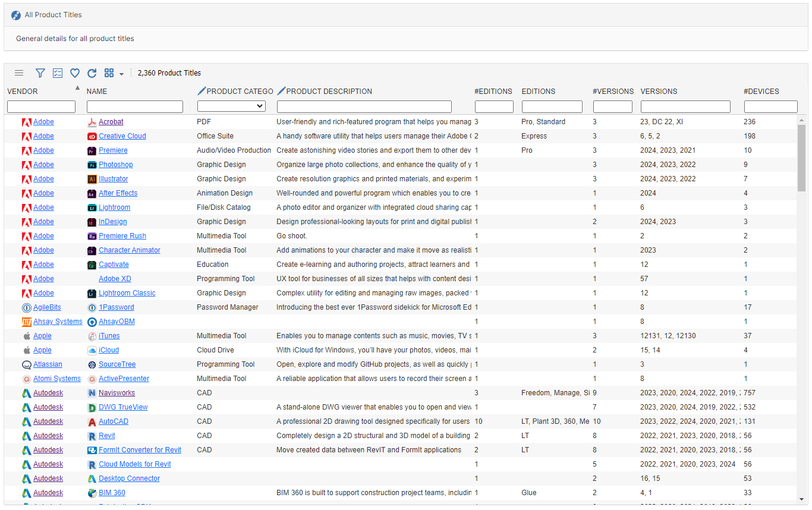Open the Creative Cloud product link

tap(122, 136)
